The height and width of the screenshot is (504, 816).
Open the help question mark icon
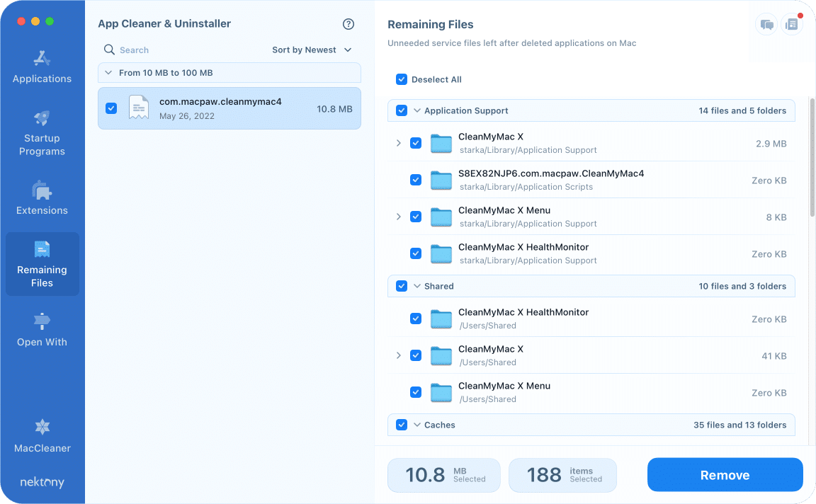coord(348,24)
